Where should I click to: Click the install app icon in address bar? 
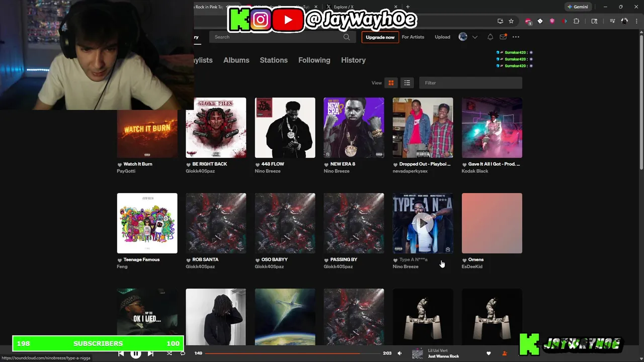[x=500, y=21]
